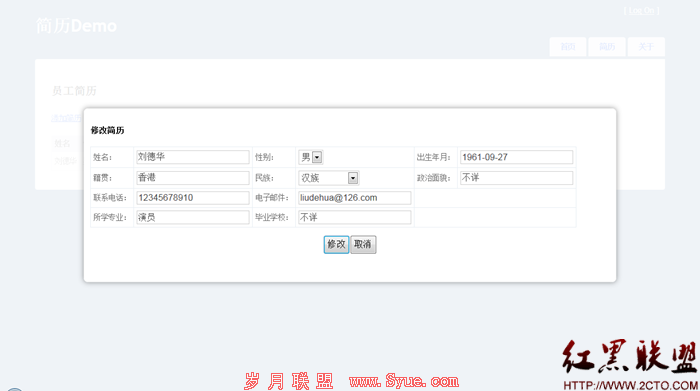Click the 毕业学校 school input field
This screenshot has height=391, width=700.
[354, 217]
